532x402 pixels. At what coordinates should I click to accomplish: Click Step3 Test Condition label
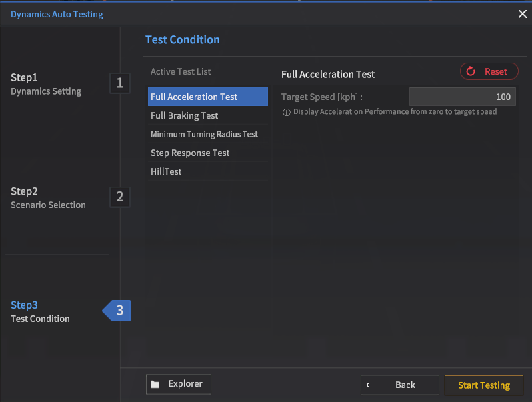[x=40, y=311]
